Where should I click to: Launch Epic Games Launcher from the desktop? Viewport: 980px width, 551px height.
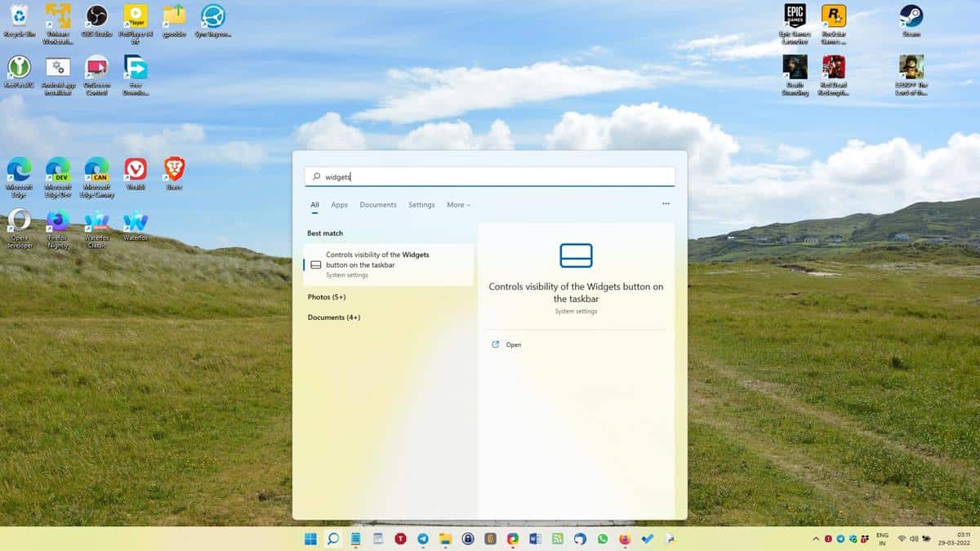click(x=794, y=16)
